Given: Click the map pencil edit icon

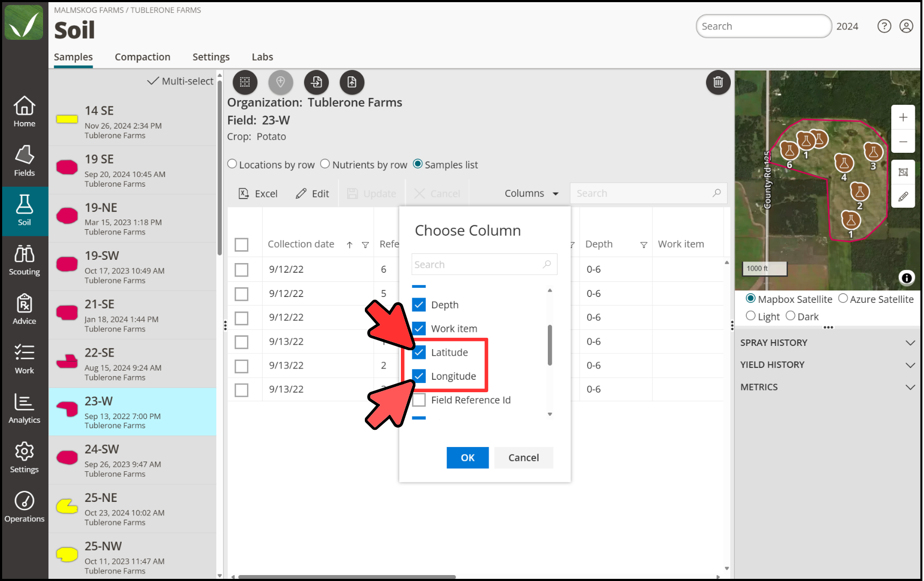Looking at the screenshot, I should tap(903, 196).
